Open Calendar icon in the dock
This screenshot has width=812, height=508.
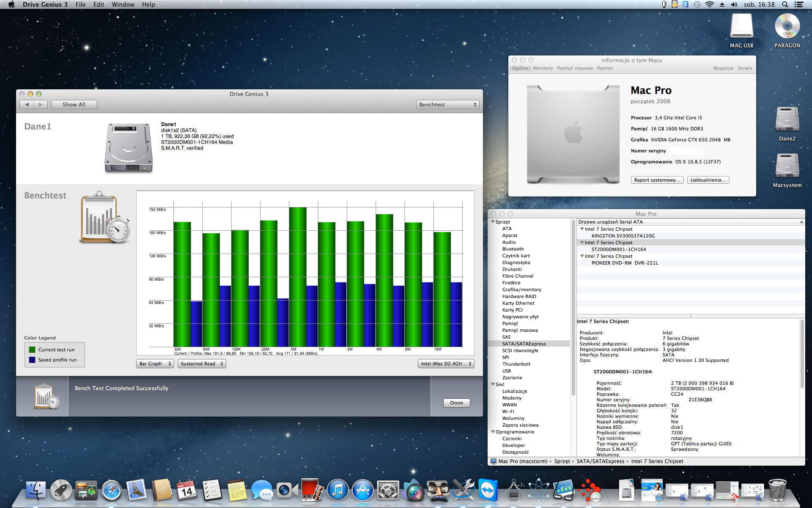[187, 490]
